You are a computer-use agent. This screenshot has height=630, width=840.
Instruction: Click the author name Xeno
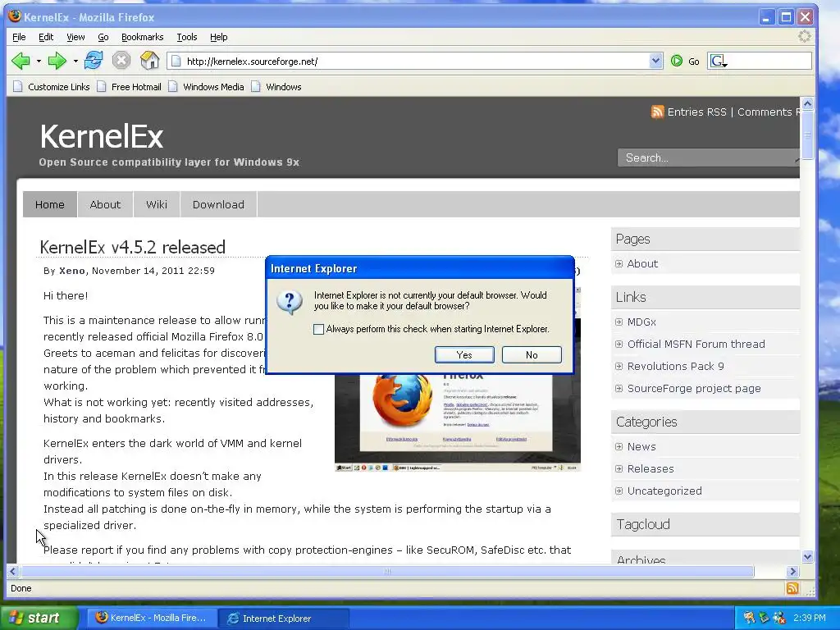72,271
